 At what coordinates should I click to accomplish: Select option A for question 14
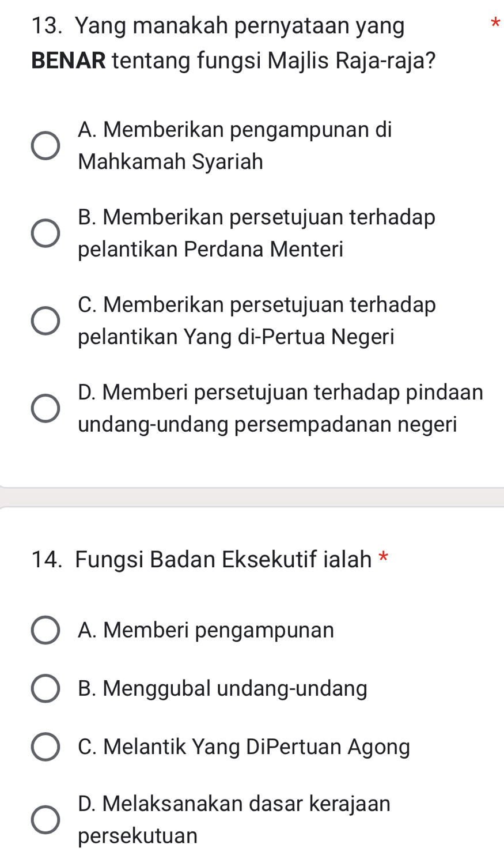click(x=45, y=630)
